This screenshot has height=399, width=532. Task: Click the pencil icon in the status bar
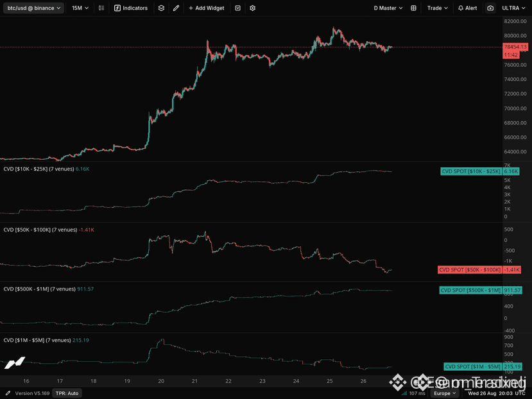point(8,393)
